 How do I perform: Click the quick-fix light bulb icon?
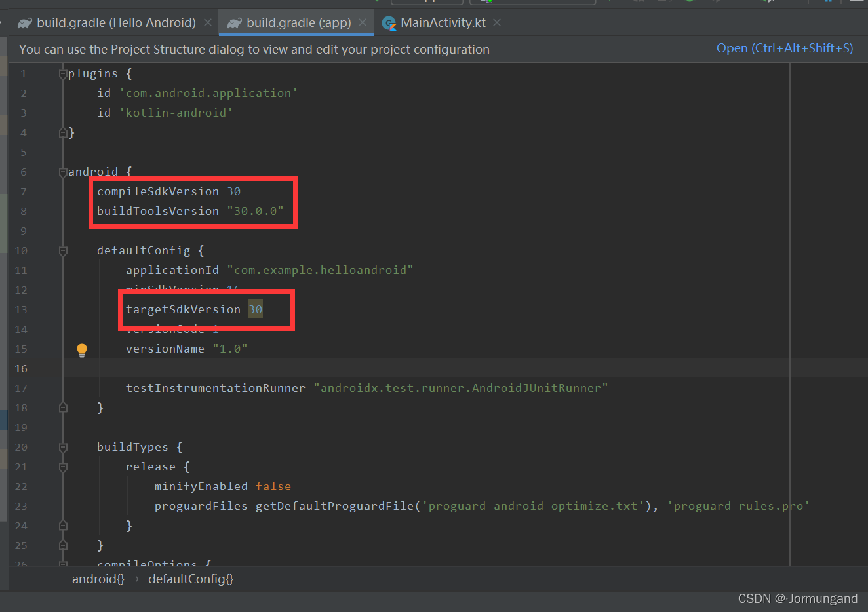point(82,350)
